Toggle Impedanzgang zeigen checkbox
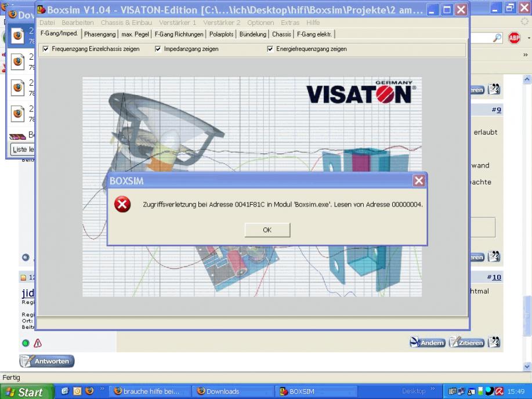Image resolution: width=532 pixels, height=399 pixels. pos(158,49)
